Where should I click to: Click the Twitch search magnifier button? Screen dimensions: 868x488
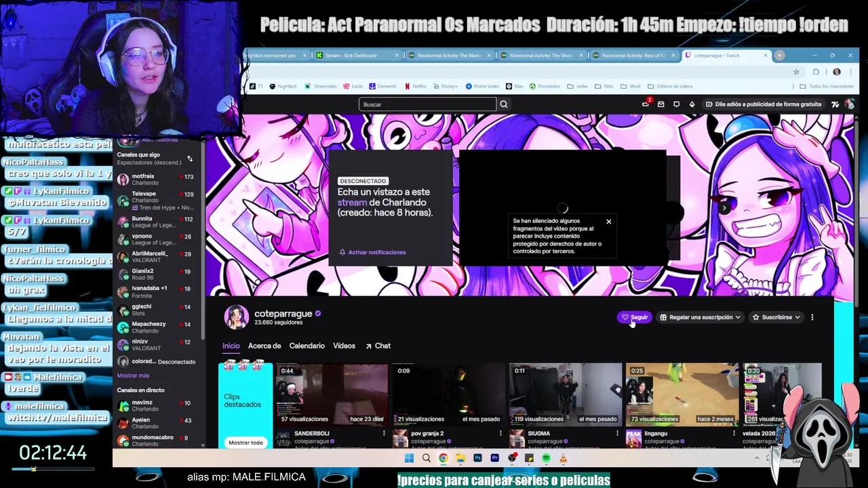[x=504, y=104]
